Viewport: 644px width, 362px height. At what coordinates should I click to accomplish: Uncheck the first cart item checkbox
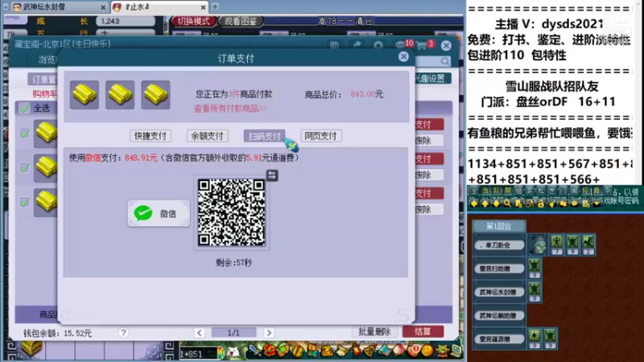[x=25, y=133]
